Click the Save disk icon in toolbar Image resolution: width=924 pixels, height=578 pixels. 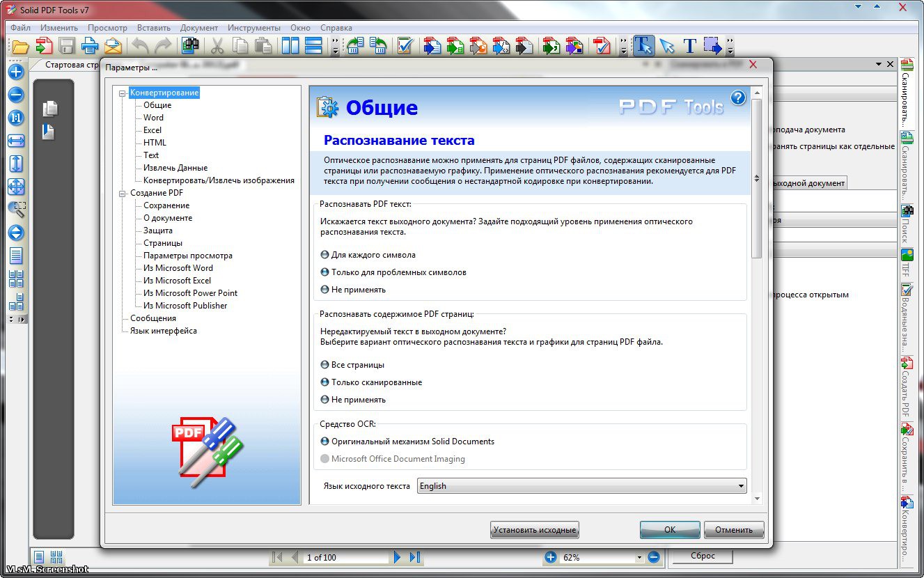pos(66,46)
